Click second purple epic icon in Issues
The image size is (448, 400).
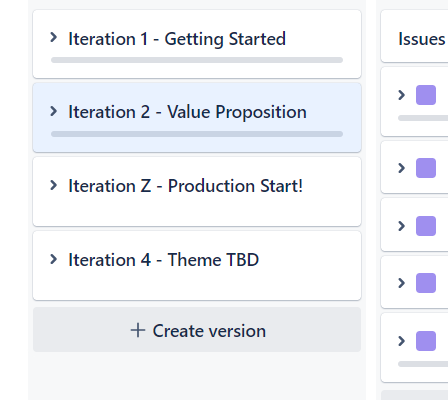click(x=426, y=168)
